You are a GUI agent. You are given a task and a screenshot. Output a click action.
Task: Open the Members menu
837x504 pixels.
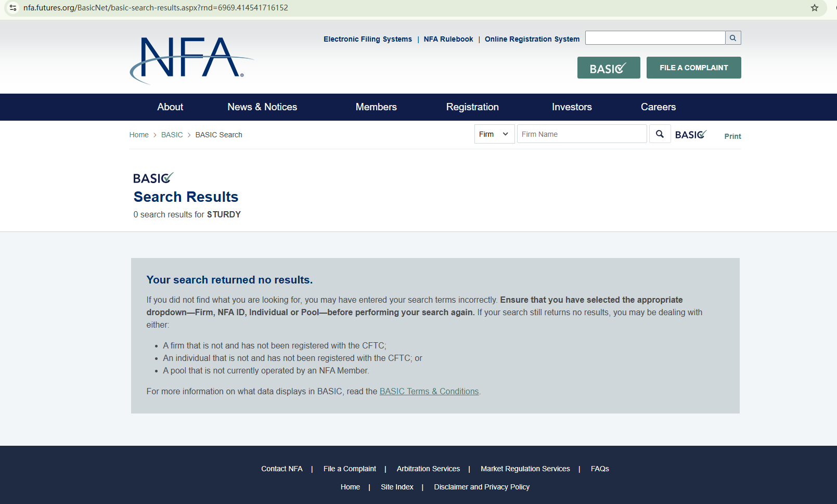point(376,107)
